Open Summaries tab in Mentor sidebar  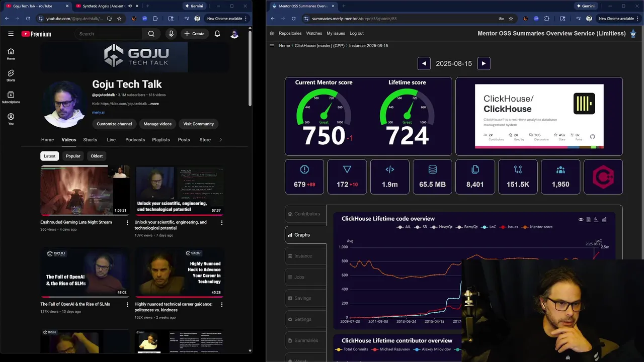pyautogui.click(x=305, y=340)
